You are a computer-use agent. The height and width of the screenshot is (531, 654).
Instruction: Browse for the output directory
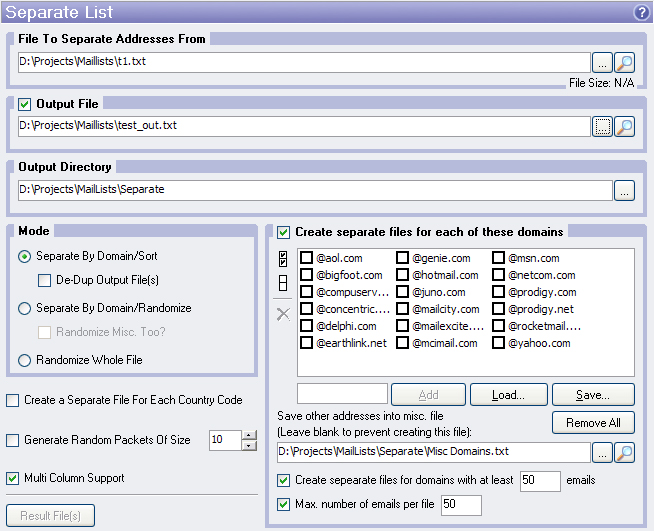(625, 189)
